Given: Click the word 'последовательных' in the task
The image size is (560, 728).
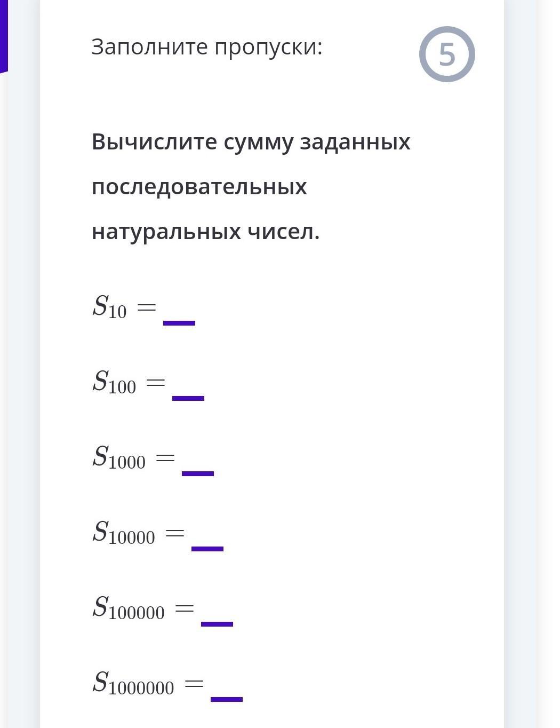Looking at the screenshot, I should 199,187.
